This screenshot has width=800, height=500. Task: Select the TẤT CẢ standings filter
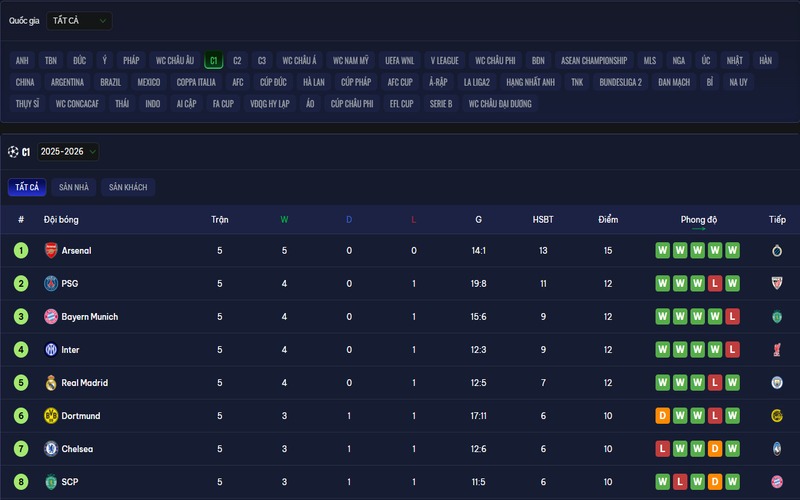click(x=27, y=187)
